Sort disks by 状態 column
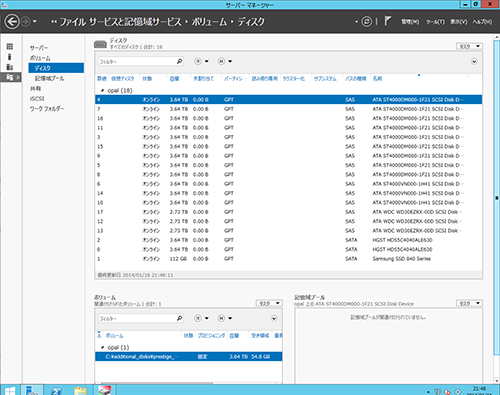This screenshot has width=500, height=395. (x=147, y=79)
